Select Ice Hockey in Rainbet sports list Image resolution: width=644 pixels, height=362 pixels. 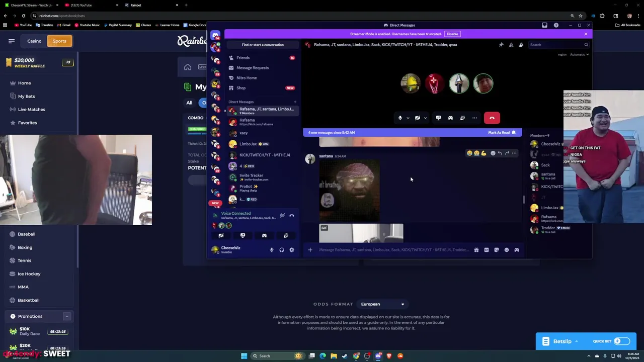(x=29, y=274)
